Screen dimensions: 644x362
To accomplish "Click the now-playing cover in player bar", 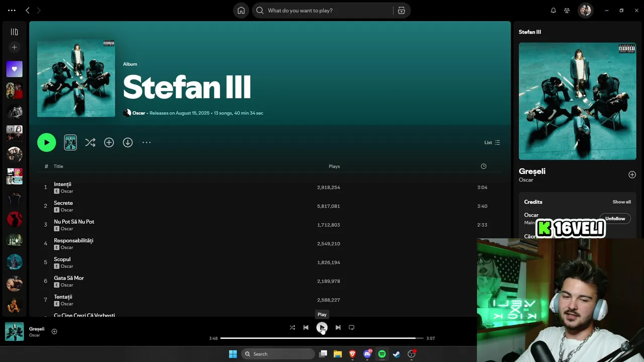I will tap(14, 332).
